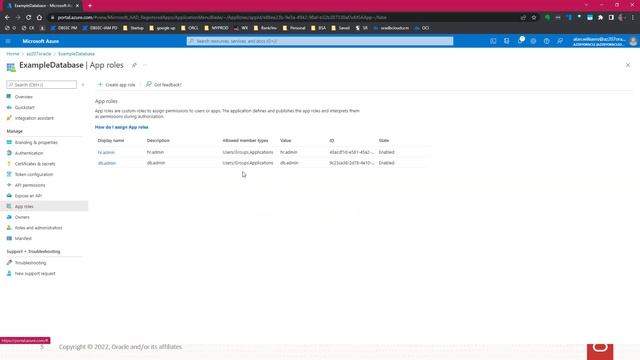Bookmark this page with the star icon
Viewport: 640px width, 360px height.
(534, 18)
